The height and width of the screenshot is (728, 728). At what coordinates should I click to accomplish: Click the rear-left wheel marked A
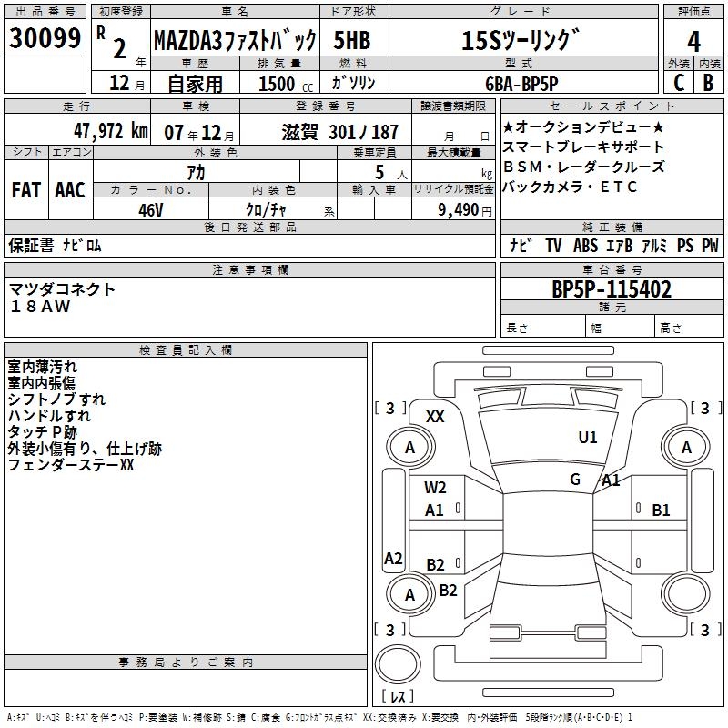coord(410,594)
